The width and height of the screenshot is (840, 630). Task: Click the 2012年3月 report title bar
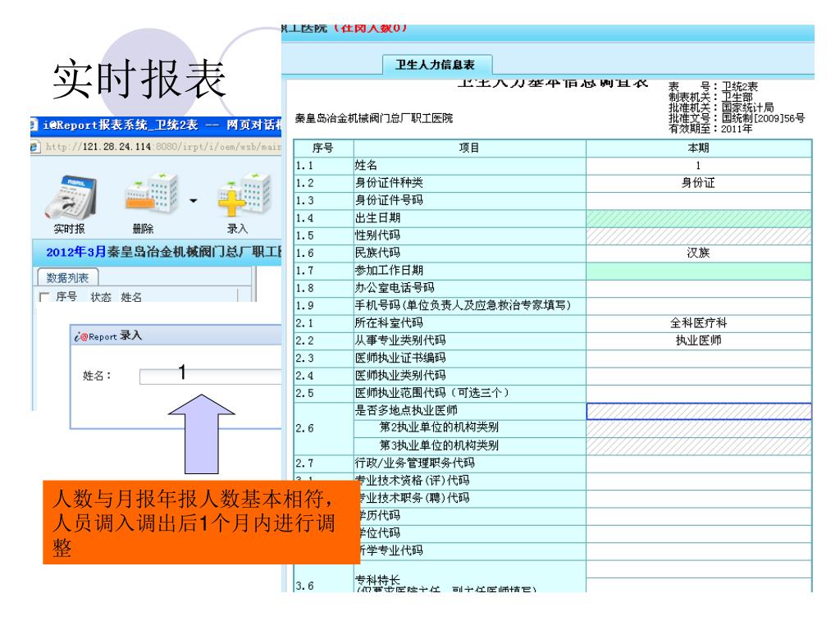click(x=157, y=252)
